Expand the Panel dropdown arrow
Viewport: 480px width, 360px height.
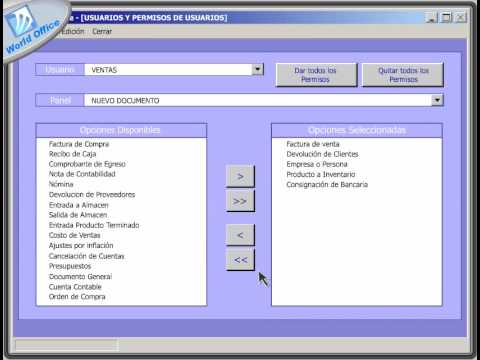(x=437, y=100)
